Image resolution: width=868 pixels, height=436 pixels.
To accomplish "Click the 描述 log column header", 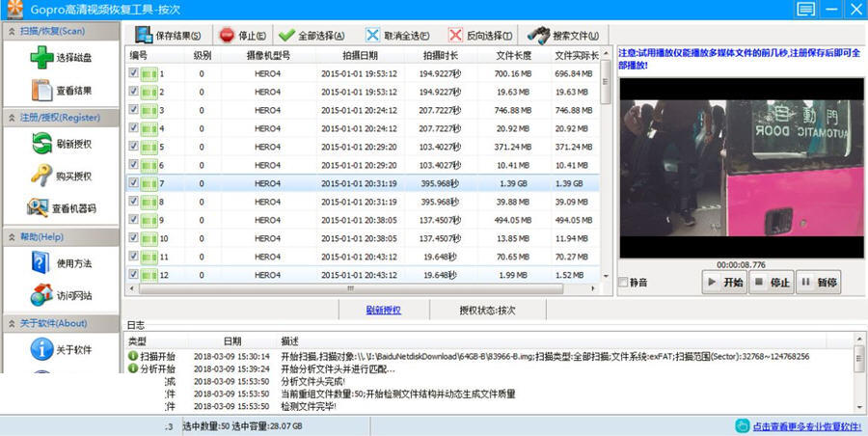I will (290, 341).
